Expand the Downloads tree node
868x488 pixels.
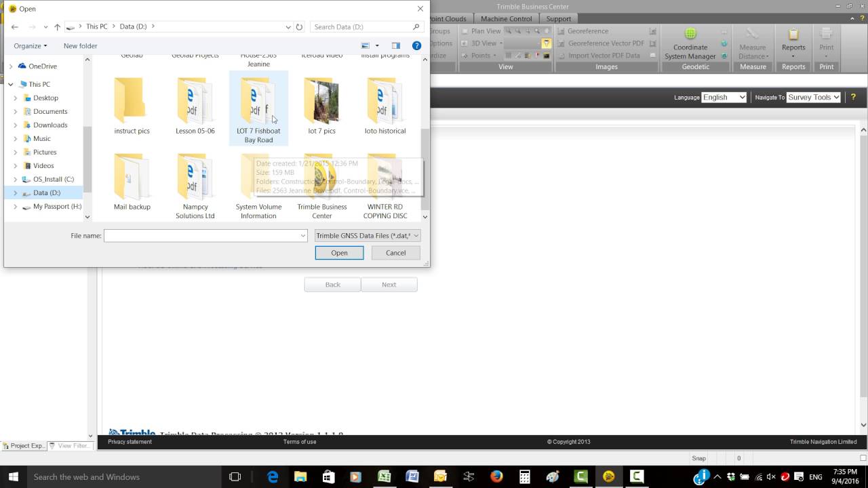click(16, 125)
